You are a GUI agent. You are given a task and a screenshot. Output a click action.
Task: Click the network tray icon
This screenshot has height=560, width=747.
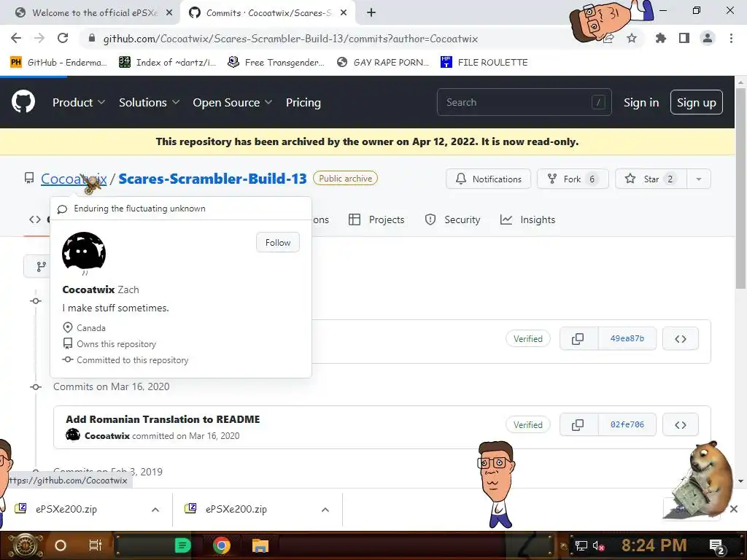[581, 545]
